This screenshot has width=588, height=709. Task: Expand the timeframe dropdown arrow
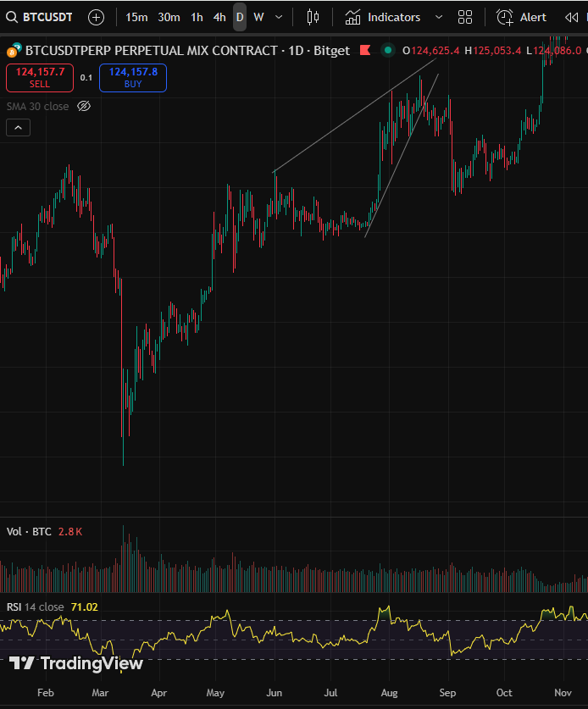click(x=279, y=17)
